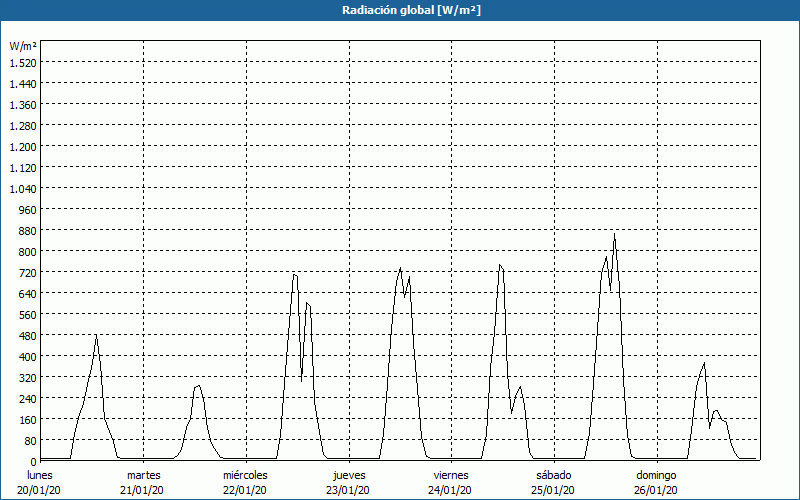
Task: Click the 'martes' day label
Action: pyautogui.click(x=144, y=476)
